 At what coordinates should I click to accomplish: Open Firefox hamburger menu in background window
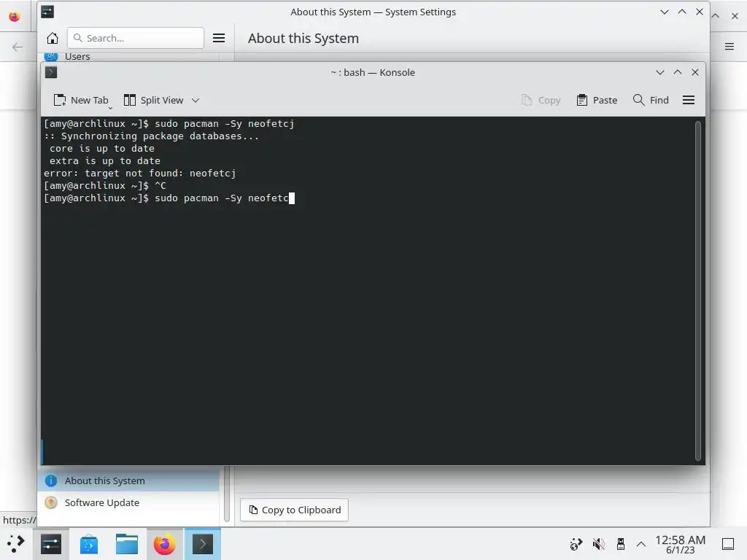[x=729, y=46]
